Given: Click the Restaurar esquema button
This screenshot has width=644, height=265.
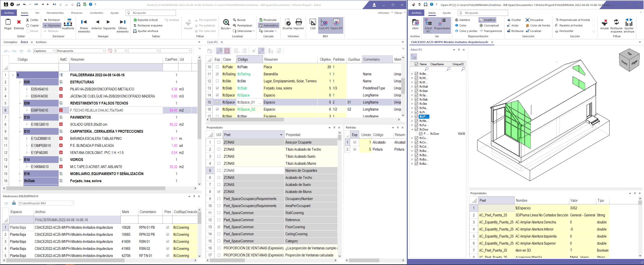Looking at the screenshot, I should click(x=148, y=25).
